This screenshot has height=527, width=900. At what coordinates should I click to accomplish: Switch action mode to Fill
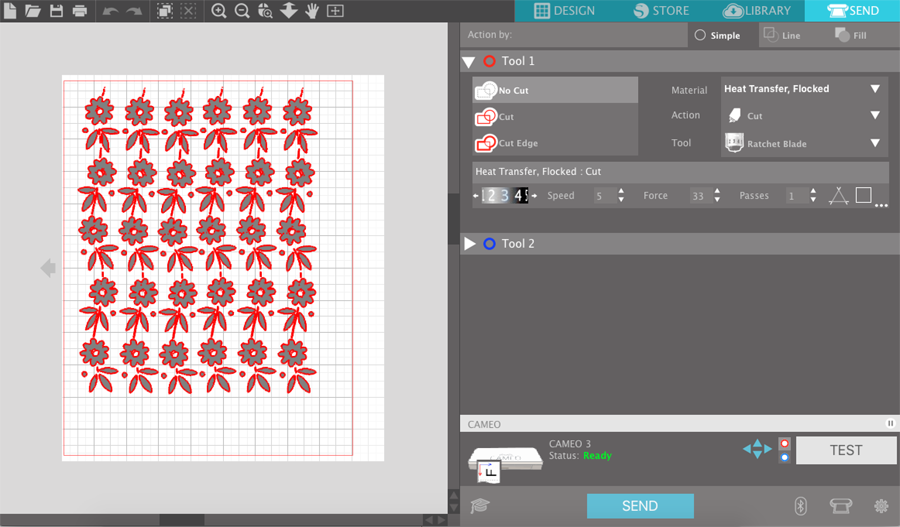coord(851,36)
